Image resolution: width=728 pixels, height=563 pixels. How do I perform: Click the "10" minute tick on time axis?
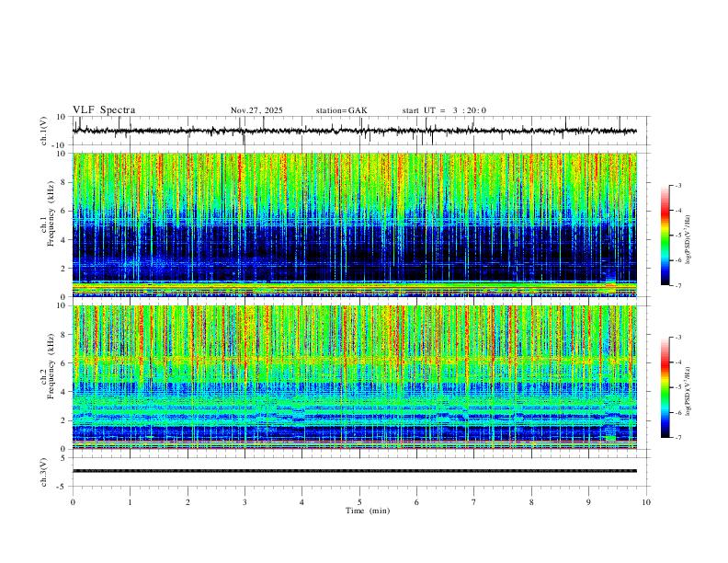click(x=646, y=502)
